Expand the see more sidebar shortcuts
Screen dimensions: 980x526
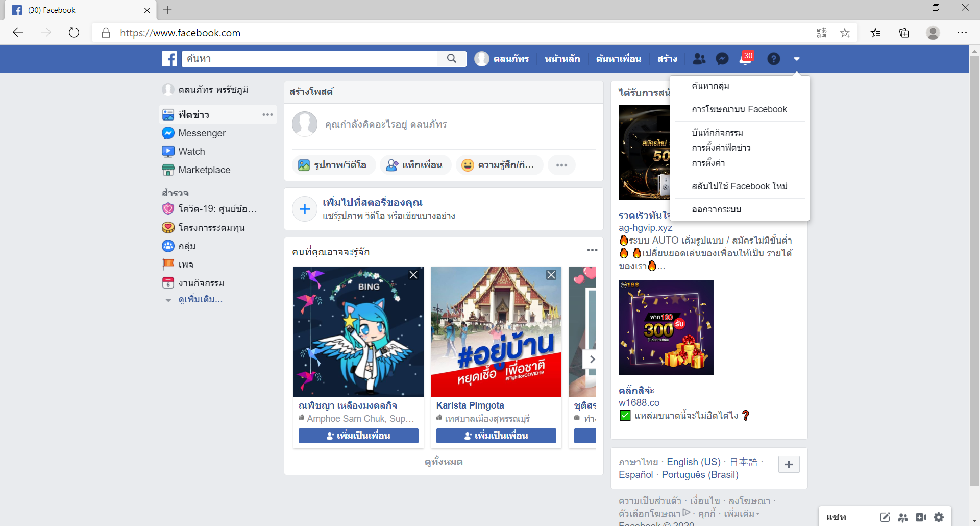point(200,299)
